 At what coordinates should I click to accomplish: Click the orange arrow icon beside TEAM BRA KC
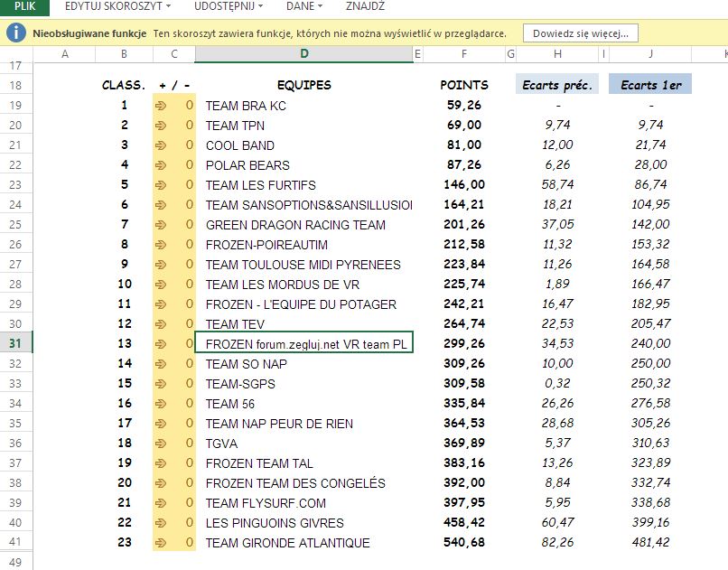click(161, 106)
